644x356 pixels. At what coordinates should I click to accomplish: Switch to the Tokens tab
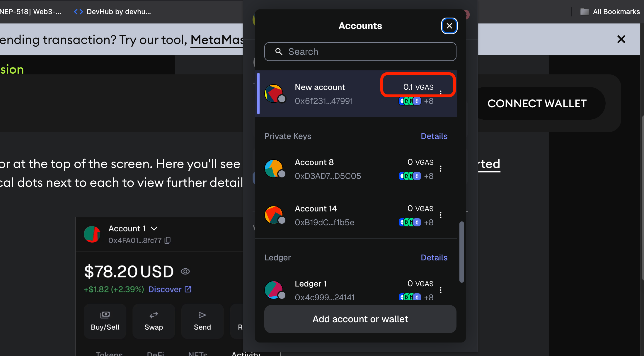tap(109, 354)
